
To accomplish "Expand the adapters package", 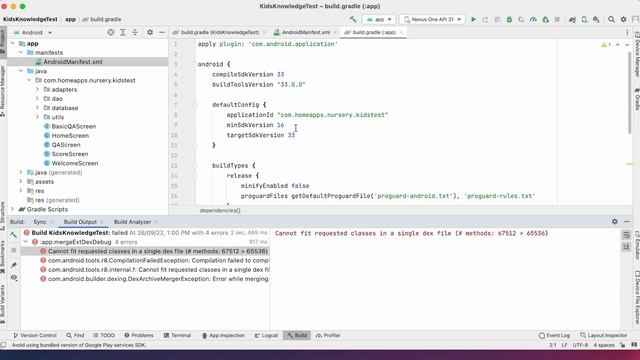I will (x=37, y=89).
